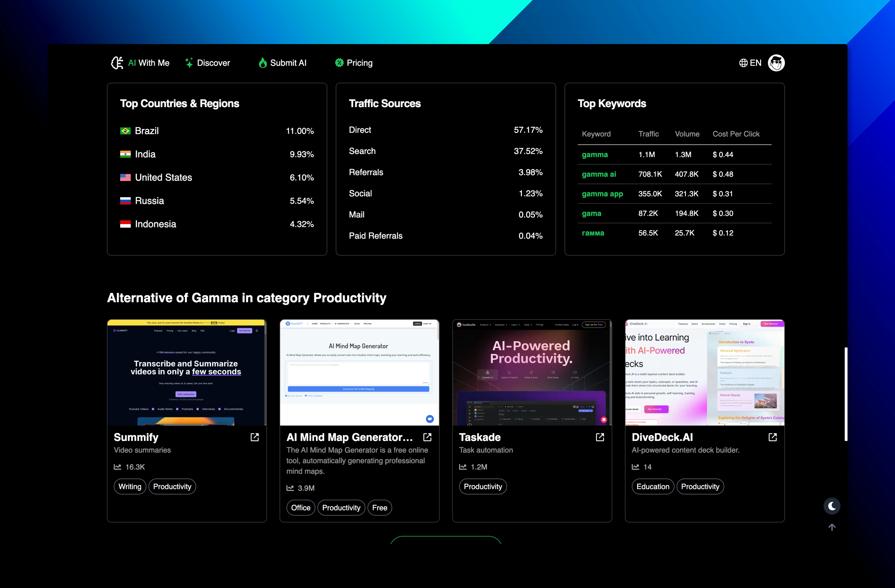Open the Summify card title
The image size is (895, 588).
[136, 437]
